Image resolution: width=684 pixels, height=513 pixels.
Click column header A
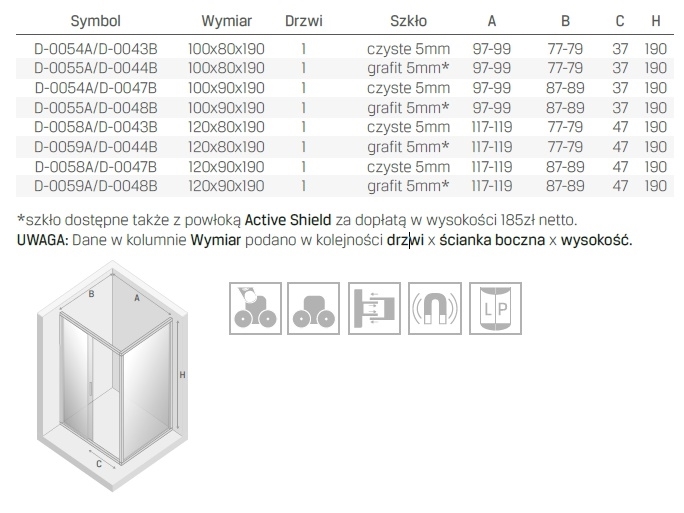coord(492,21)
